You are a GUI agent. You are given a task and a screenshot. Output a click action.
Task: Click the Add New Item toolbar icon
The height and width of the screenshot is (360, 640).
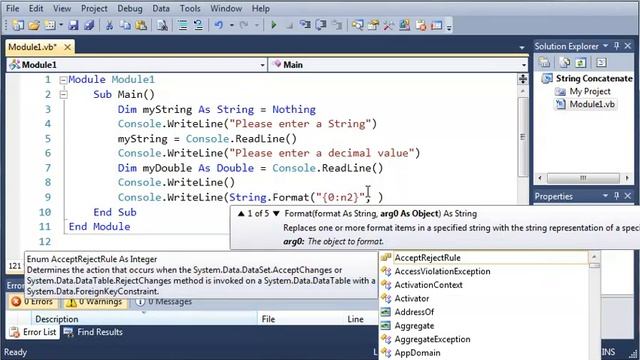coord(50,25)
